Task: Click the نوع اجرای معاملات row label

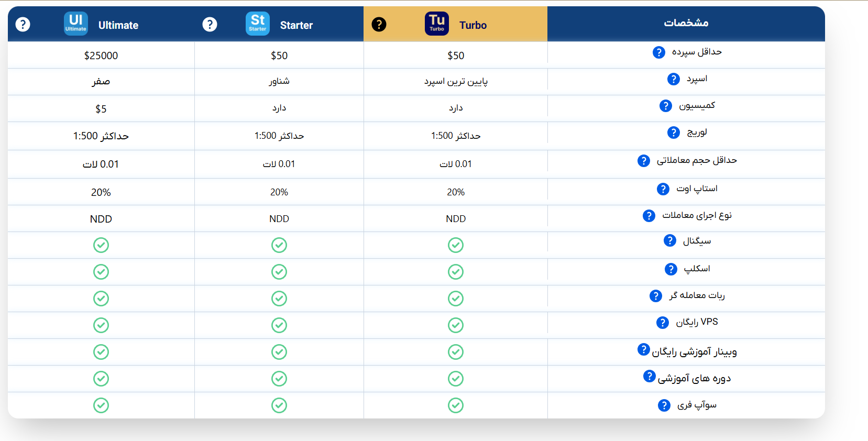Action: 697,215
